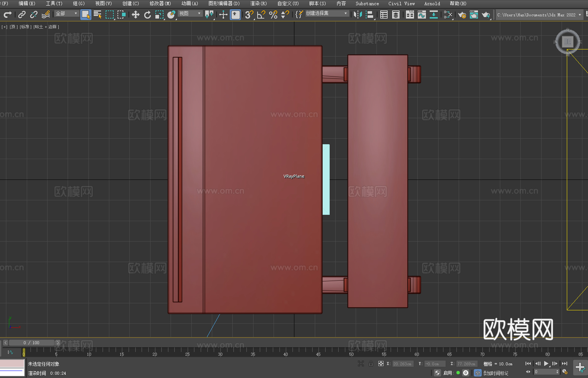The height and width of the screenshot is (378, 588).
Task: Click the Z coordinate field
Action: [x=466, y=364]
